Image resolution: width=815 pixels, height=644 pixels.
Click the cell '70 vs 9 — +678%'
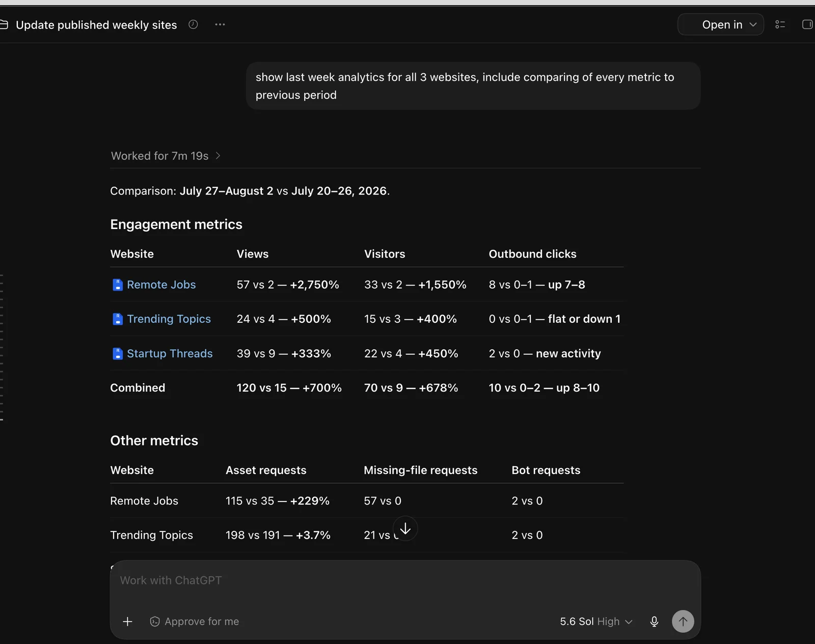411,387
